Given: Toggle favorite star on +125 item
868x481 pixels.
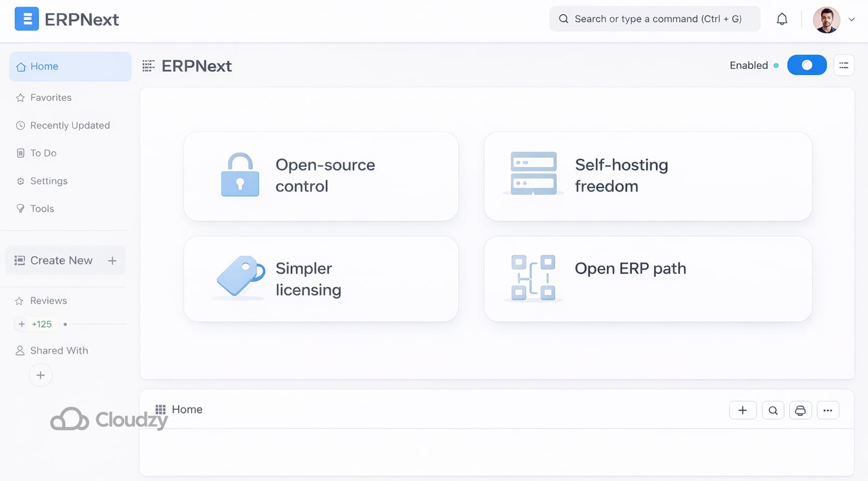Looking at the screenshot, I should pos(65,324).
